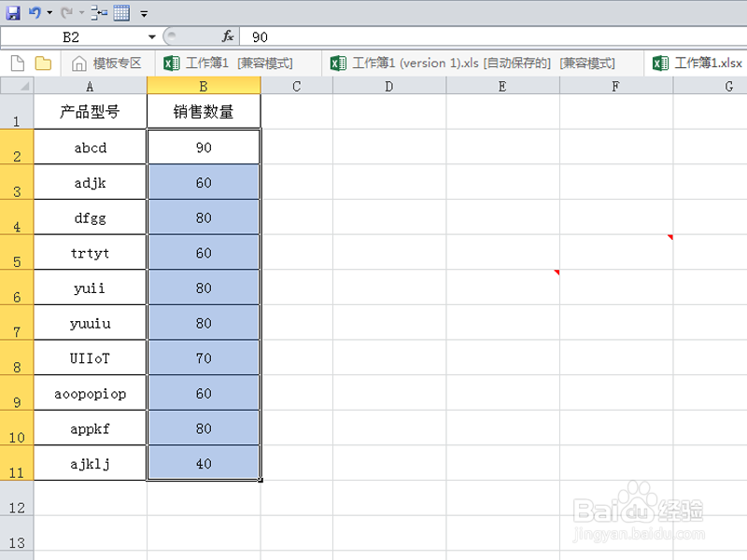Click the 80 next to yuuiu
Image resolution: width=747 pixels, height=560 pixels.
pyautogui.click(x=204, y=322)
